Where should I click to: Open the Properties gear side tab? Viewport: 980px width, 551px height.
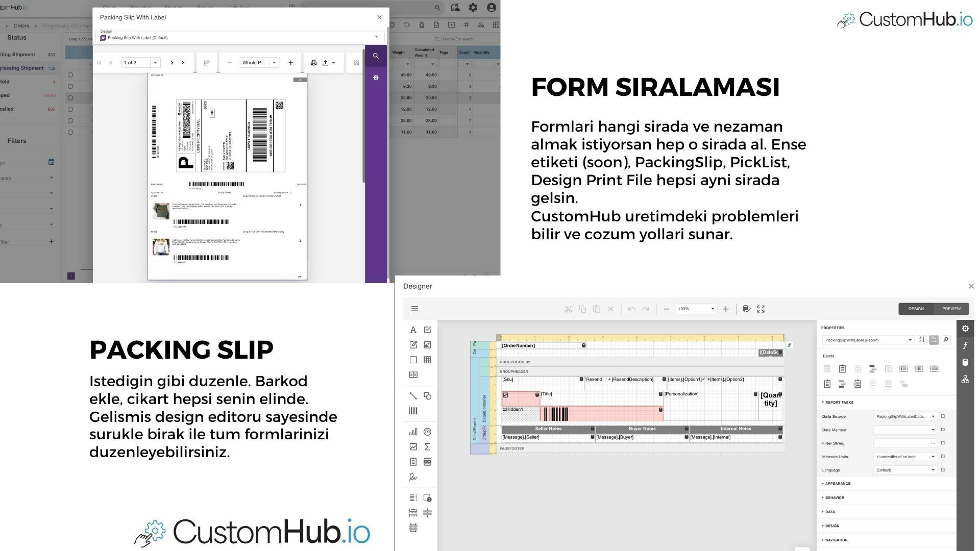(x=965, y=329)
